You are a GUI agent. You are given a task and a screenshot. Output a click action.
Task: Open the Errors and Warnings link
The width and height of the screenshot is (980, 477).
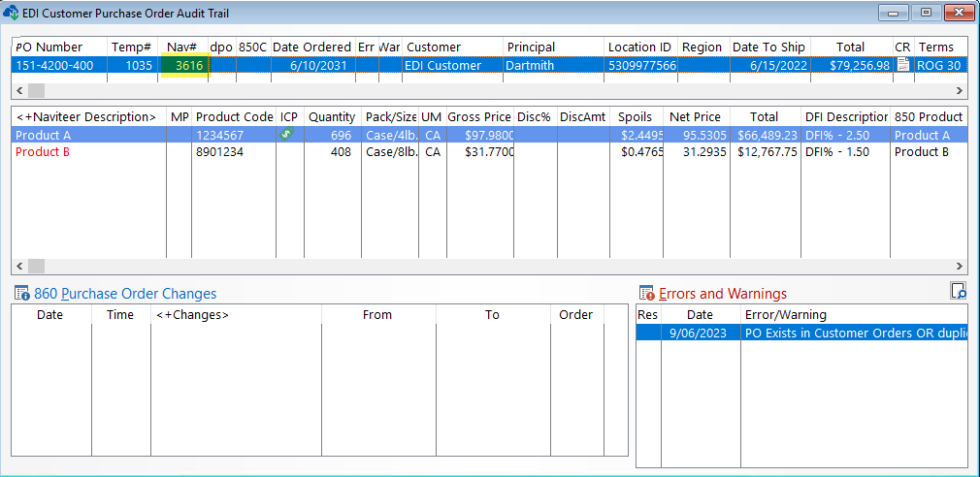pyautogui.click(x=723, y=294)
